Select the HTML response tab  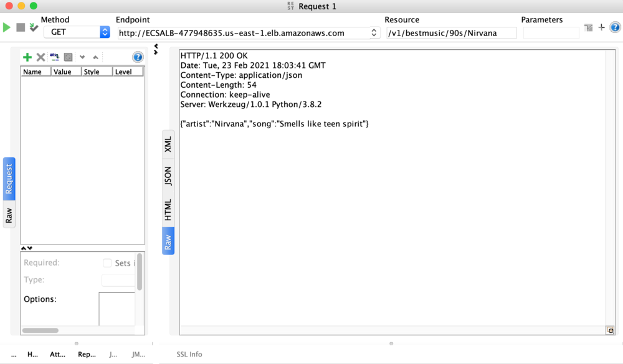click(x=168, y=209)
